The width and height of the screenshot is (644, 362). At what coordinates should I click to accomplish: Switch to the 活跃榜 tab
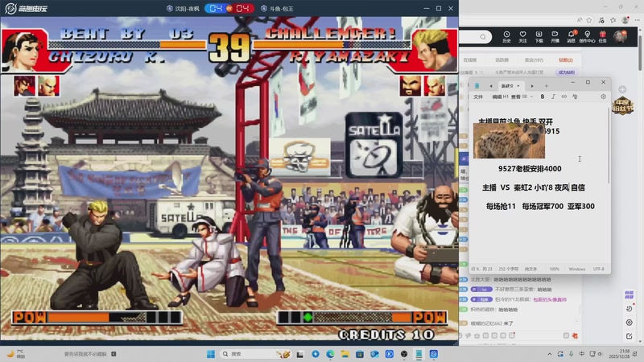click(x=502, y=60)
